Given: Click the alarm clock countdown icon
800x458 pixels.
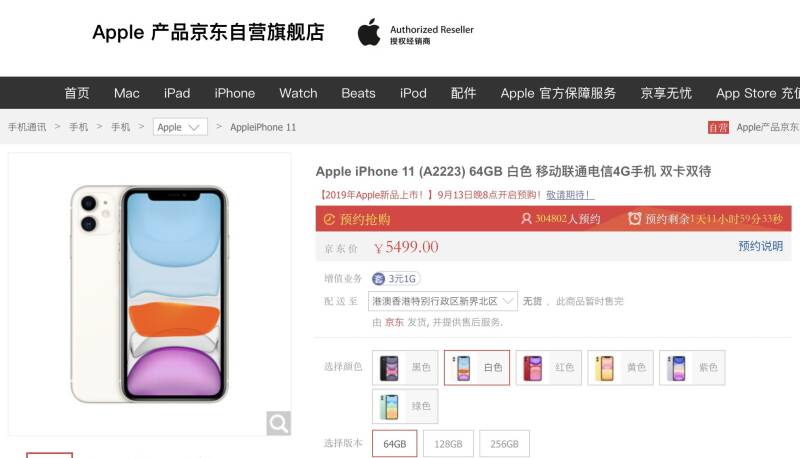Looking at the screenshot, I should (x=634, y=219).
